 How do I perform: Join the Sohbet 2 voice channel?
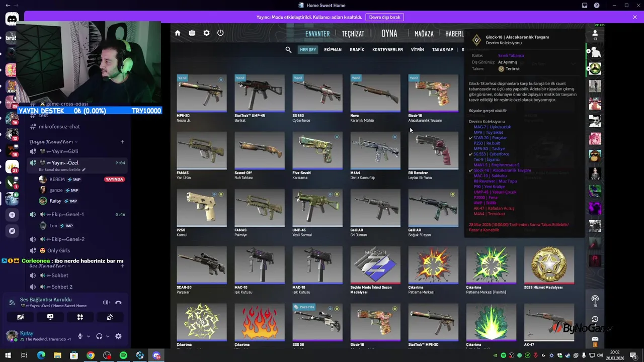77,287
